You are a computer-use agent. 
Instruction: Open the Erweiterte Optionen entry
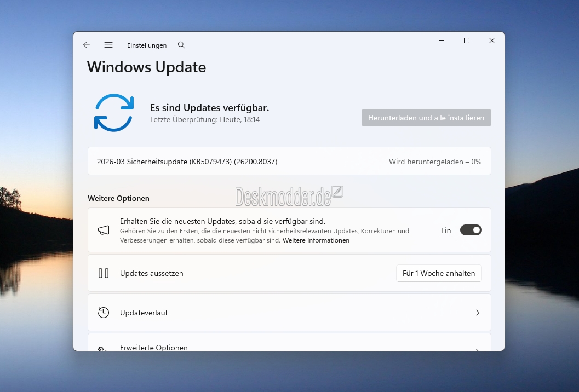tap(154, 348)
